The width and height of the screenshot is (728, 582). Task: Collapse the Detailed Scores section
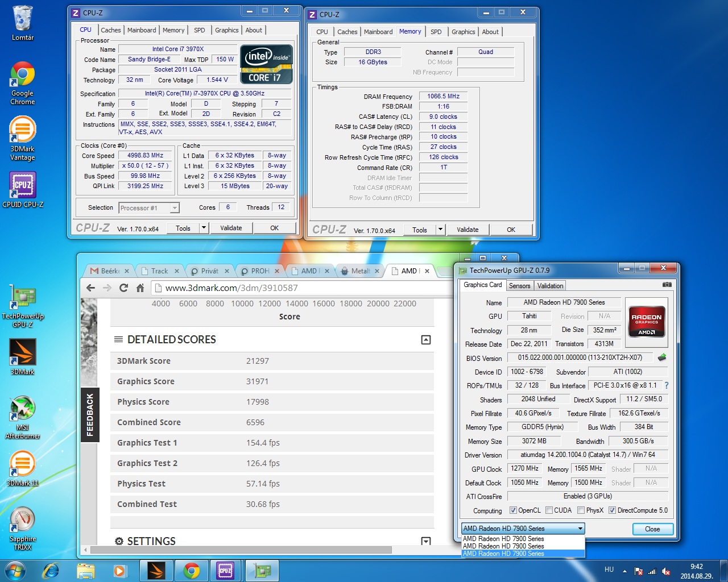pyautogui.click(x=426, y=340)
